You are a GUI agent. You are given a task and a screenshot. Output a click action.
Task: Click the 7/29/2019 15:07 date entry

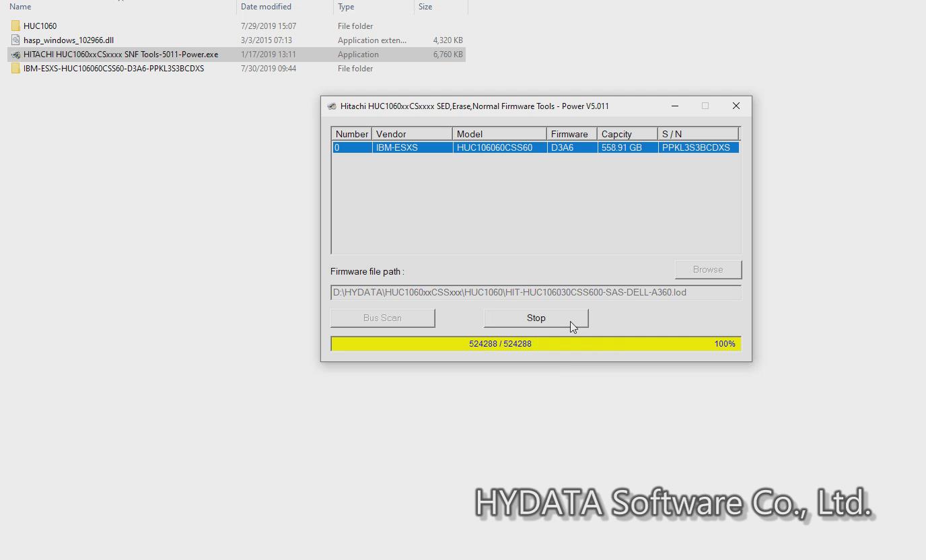(269, 26)
